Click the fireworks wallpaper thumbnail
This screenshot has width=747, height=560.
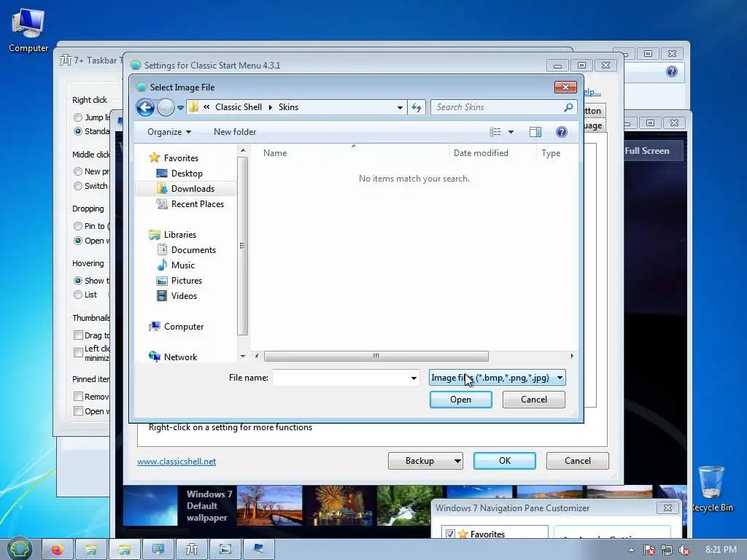339,506
